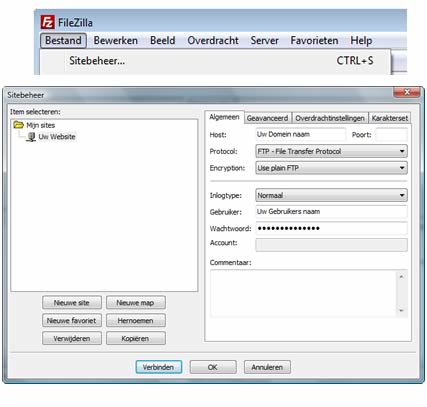Image resolution: width=427 pixels, height=407 pixels.
Task: Click the Nieuwe map button
Action: tap(135, 303)
